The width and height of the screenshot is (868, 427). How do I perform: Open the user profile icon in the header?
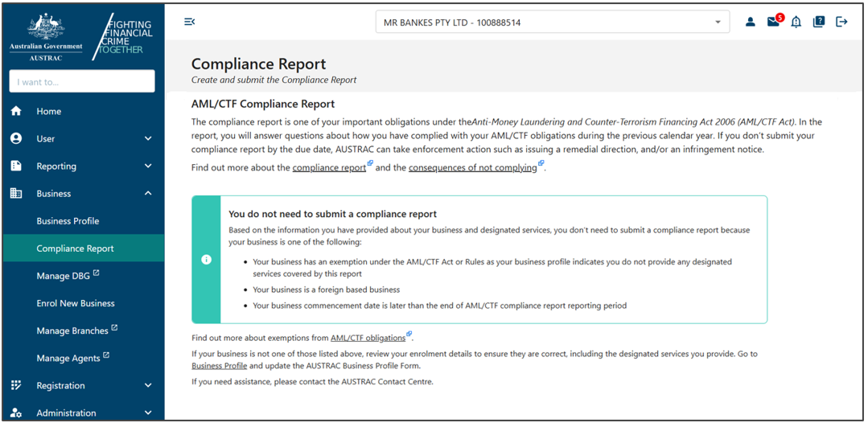tap(750, 23)
